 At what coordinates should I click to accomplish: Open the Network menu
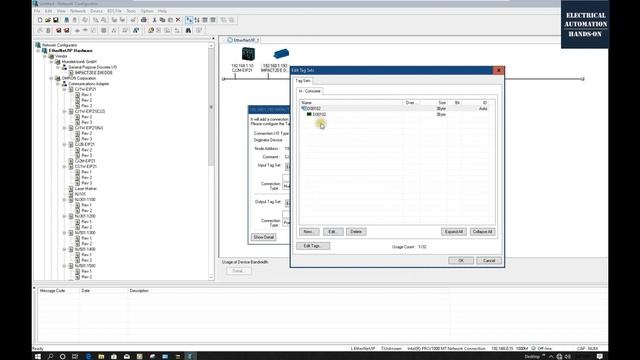click(78, 11)
